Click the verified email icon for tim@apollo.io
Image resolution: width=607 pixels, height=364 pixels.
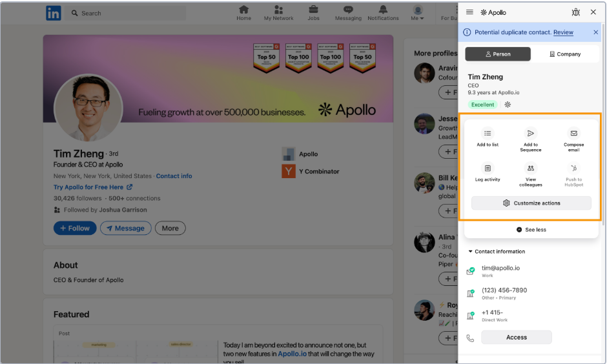[x=470, y=271]
